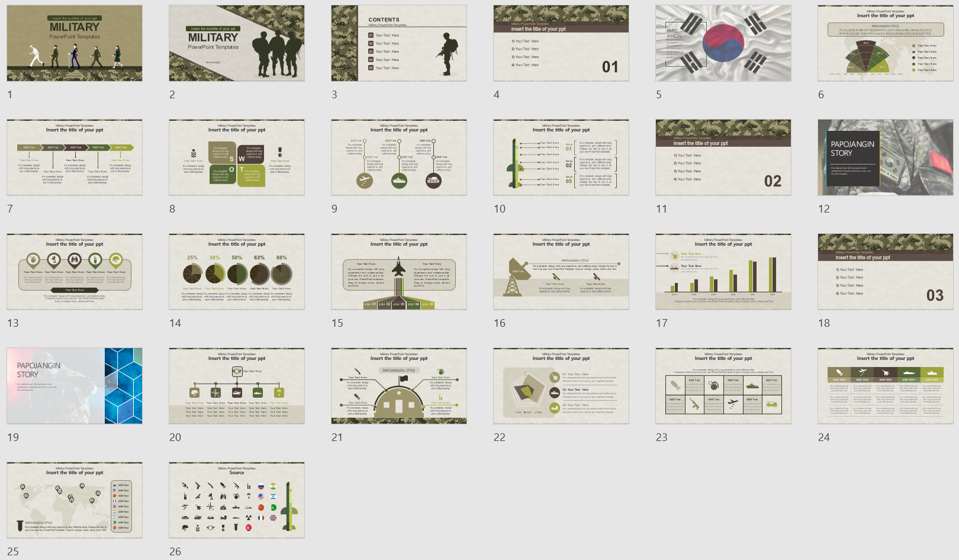Screen dimensions: 959x560
Task: Choose slide 22 with the pentagon radar chart
Action: click(561, 386)
